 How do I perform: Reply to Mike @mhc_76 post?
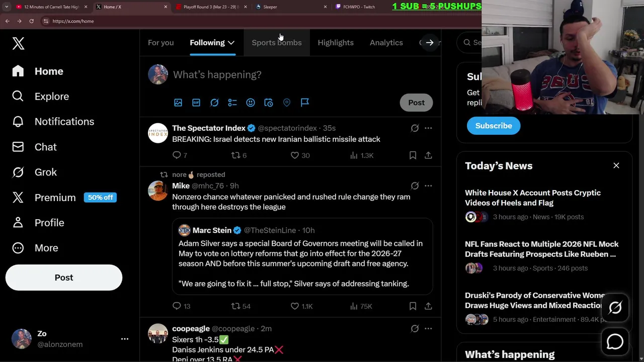181,306
